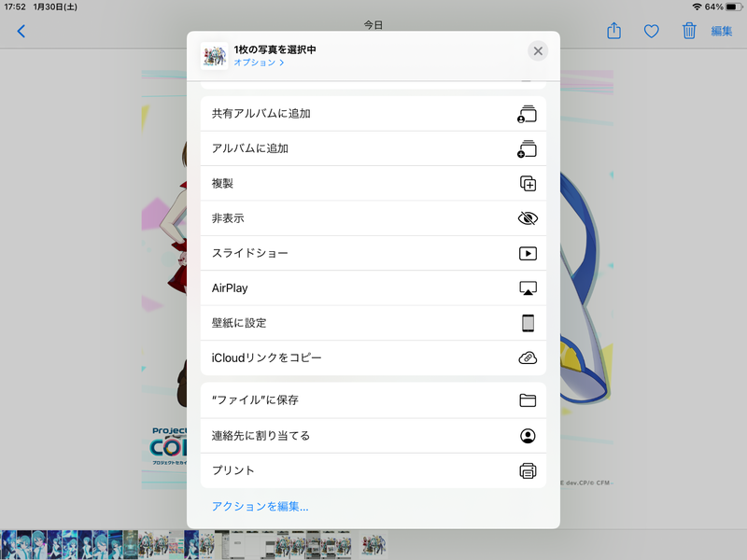The height and width of the screenshot is (560, 747).
Task: Tap the share icon in Photos toolbar
Action: coord(614,31)
